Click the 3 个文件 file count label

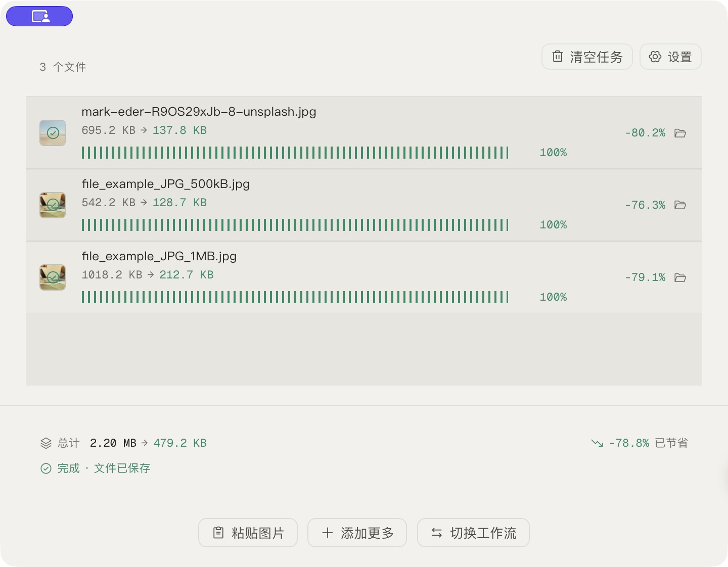(x=63, y=67)
